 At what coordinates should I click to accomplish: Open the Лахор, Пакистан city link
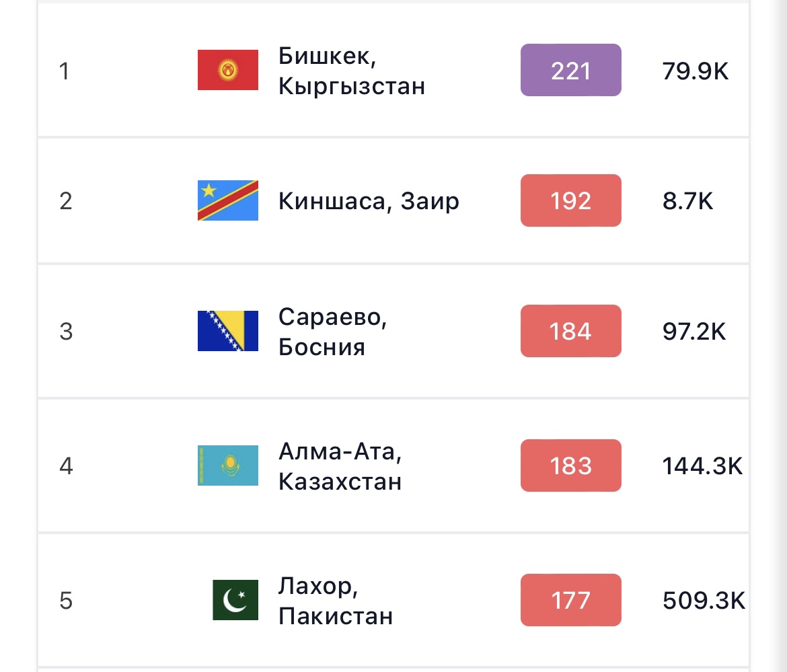[335, 601]
